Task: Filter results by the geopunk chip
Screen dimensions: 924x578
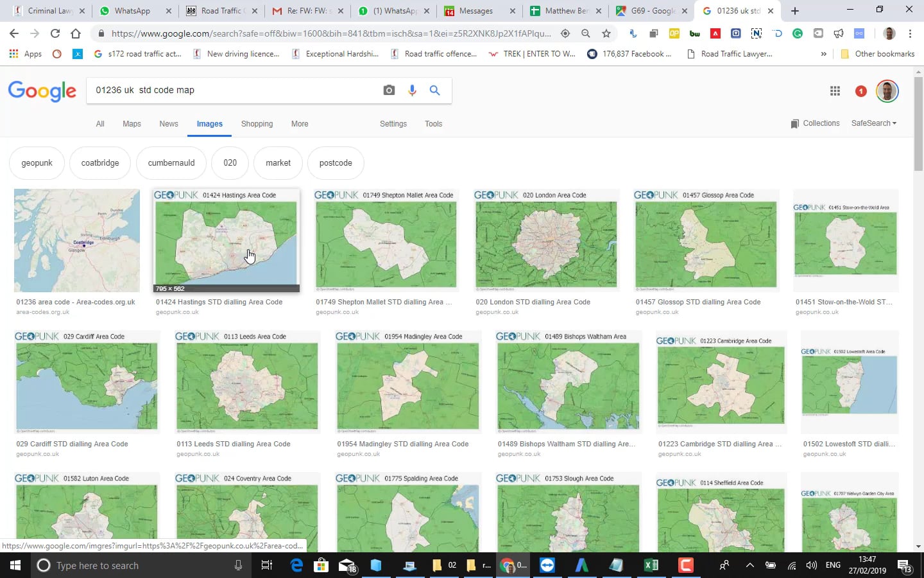Action: (37, 163)
